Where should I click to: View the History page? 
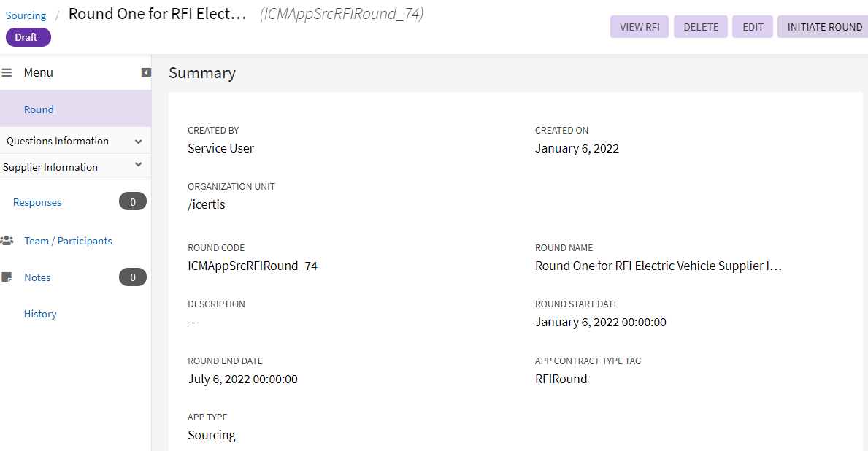[x=40, y=314]
